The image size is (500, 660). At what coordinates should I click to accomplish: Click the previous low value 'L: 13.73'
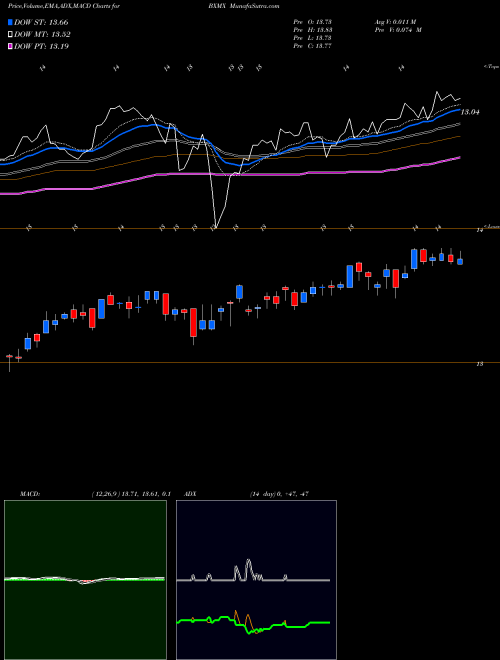coord(321,38)
